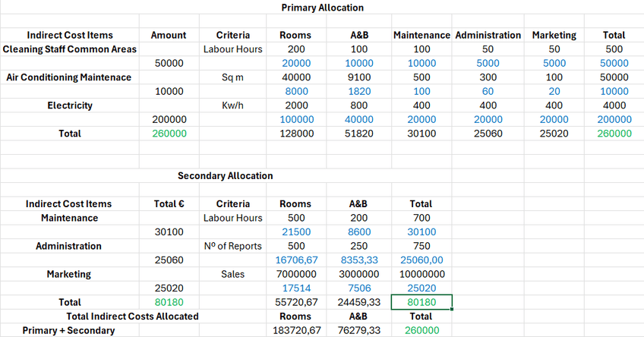
Task: Click the blue 16706,67 value cell
Action: click(x=296, y=260)
